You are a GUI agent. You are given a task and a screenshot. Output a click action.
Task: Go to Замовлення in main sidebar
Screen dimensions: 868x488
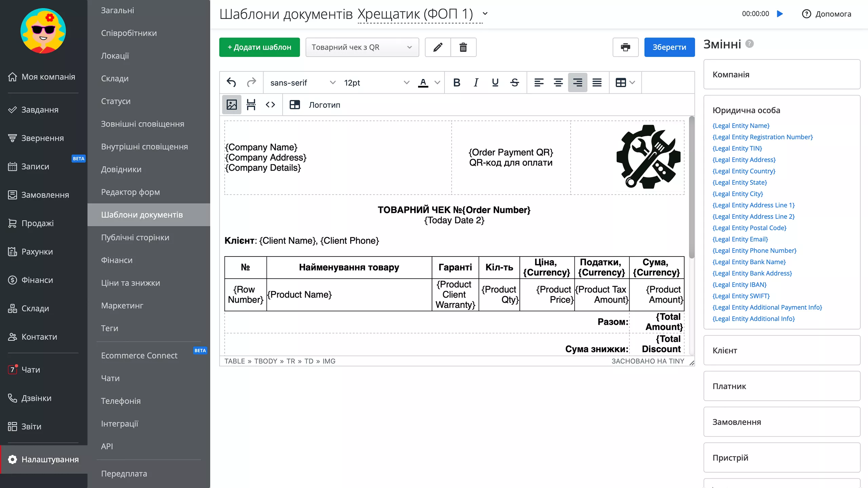(x=45, y=195)
